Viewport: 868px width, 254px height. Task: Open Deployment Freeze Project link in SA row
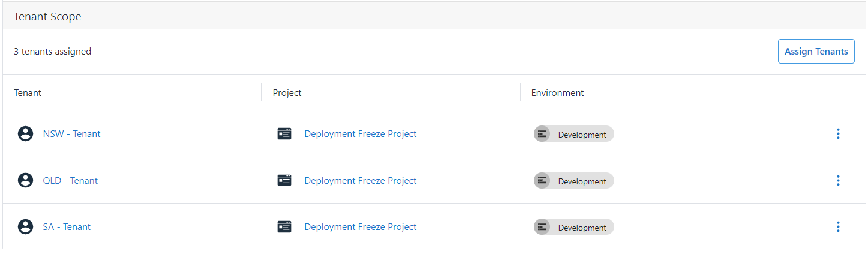pos(360,227)
